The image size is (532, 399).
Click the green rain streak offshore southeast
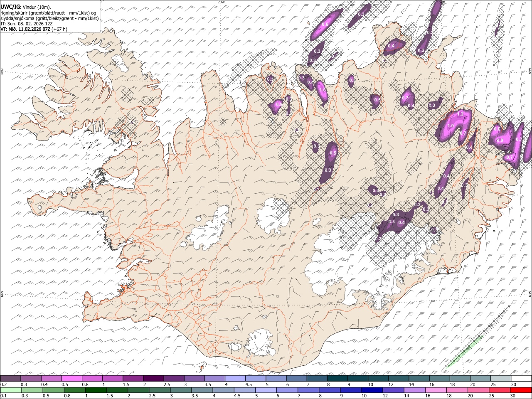tap(465, 352)
